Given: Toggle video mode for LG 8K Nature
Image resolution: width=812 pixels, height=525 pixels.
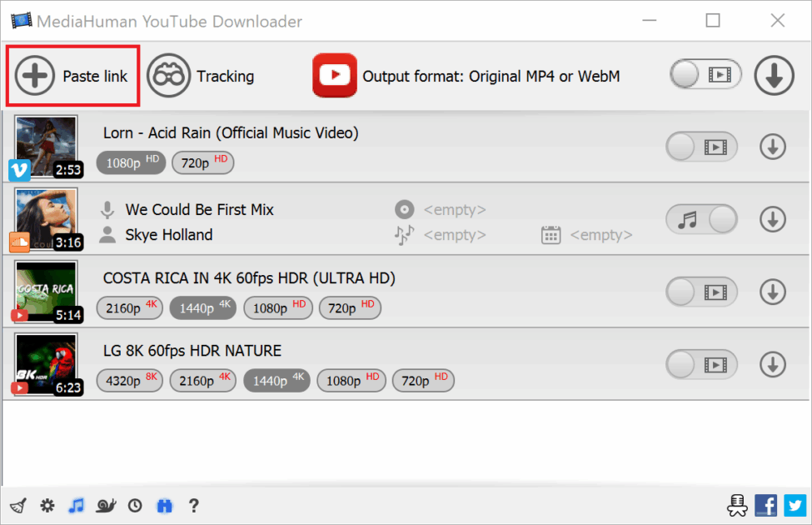Looking at the screenshot, I should 702,365.
